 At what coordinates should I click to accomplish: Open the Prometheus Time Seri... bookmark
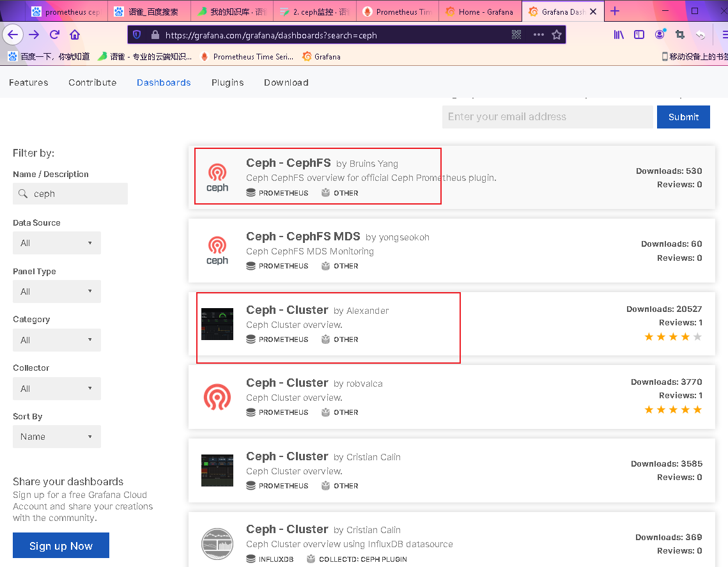[247, 57]
